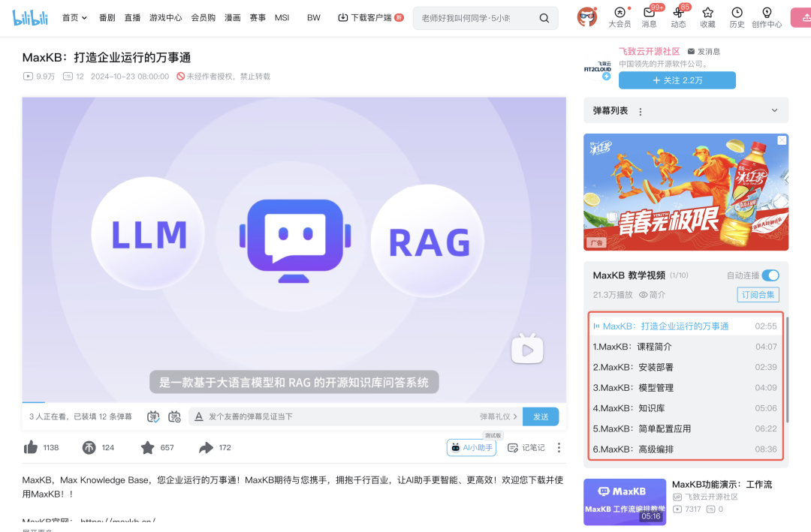The image size is (811, 532).
Task: Open danmaku settings gear icon
Action: [x=174, y=416]
